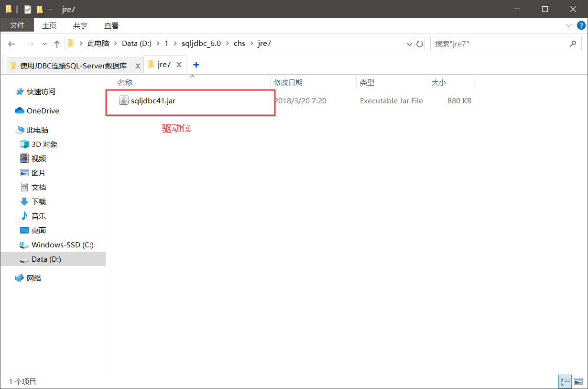Click the 快速访问 star icon
Viewport: 588px width, 389px height.
[20, 91]
